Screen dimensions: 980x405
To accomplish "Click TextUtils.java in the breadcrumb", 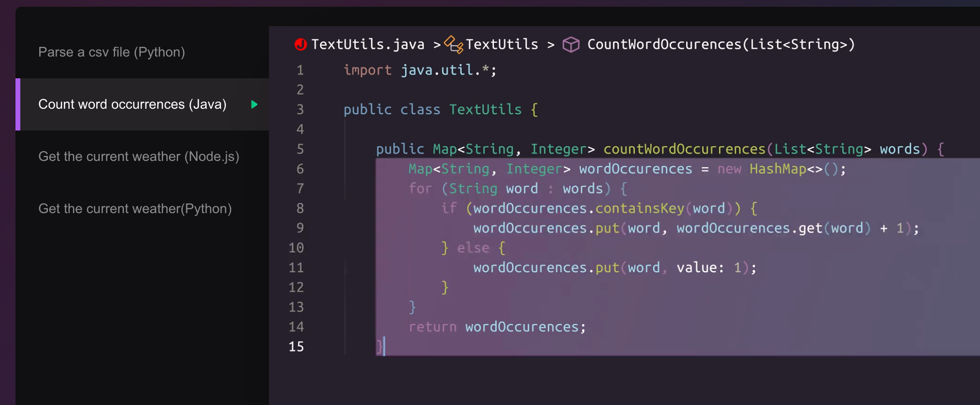I will [368, 44].
